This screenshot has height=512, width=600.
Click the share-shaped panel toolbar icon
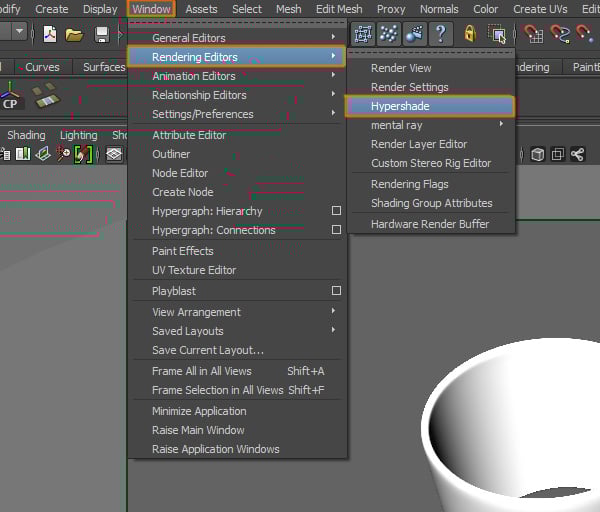coord(577,155)
